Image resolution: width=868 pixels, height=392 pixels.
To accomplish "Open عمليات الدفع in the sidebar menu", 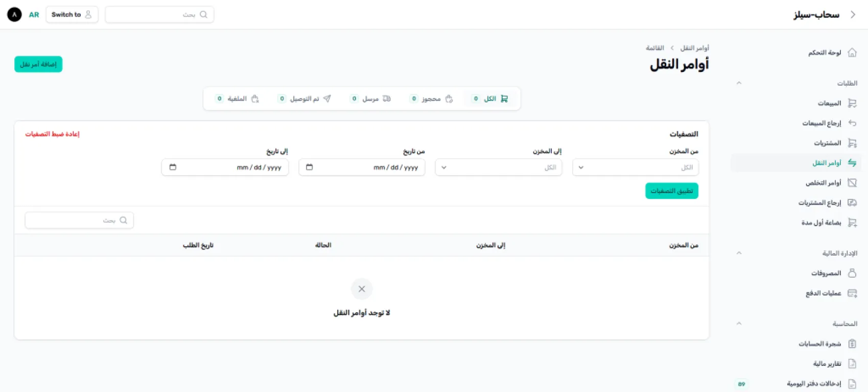I will [x=824, y=293].
